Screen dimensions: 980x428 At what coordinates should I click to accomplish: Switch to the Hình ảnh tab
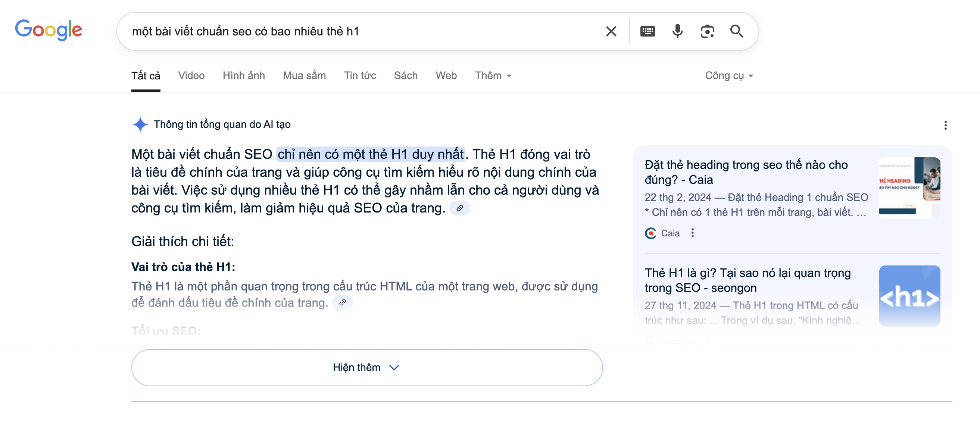click(x=244, y=76)
